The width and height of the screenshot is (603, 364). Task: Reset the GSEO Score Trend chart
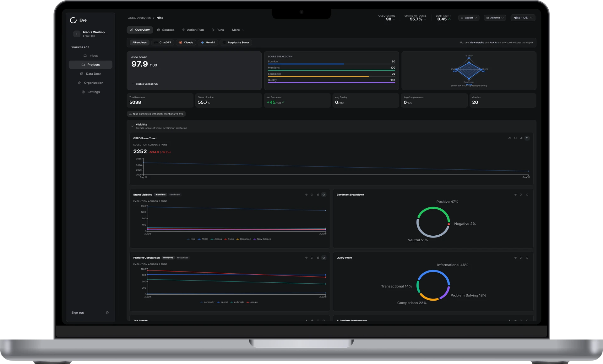coord(527,138)
